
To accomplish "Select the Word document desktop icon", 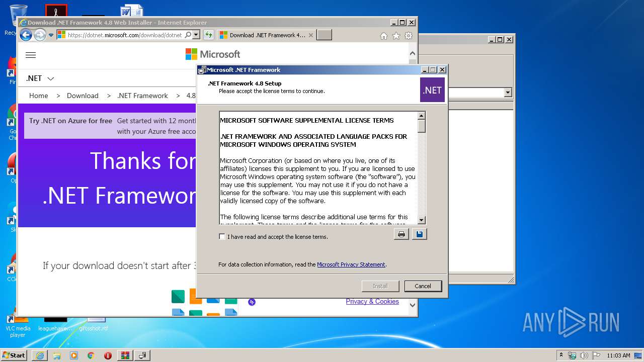I will [132, 11].
